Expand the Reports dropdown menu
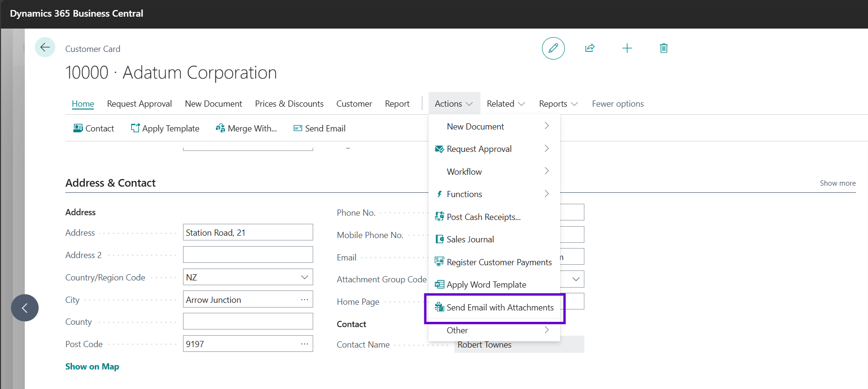 (558, 103)
